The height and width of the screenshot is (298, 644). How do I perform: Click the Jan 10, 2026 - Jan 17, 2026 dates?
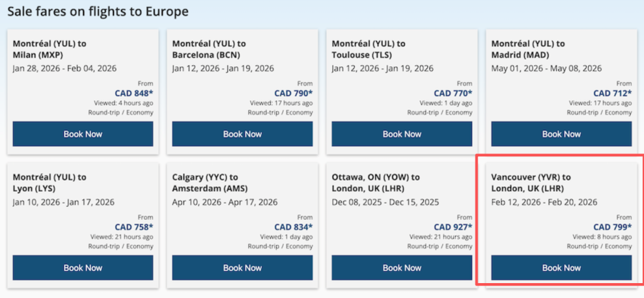(x=64, y=202)
